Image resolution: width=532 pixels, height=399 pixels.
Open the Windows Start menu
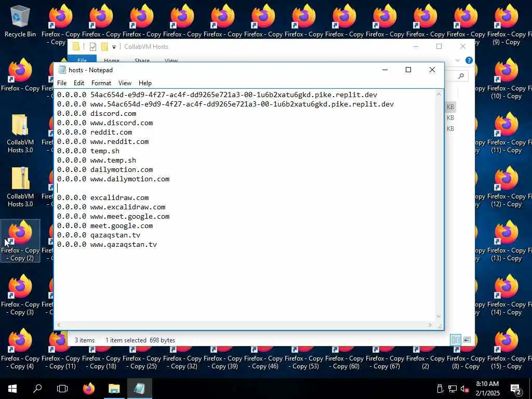12,389
